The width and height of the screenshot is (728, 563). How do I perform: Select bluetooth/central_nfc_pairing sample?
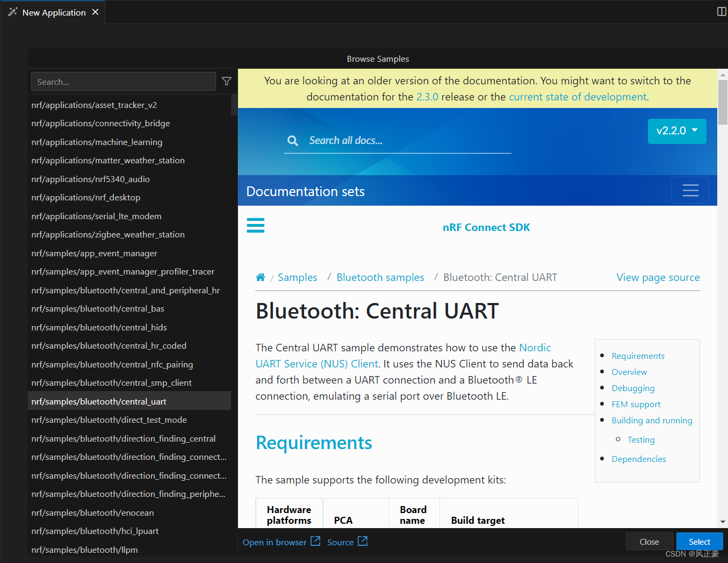tap(129, 364)
